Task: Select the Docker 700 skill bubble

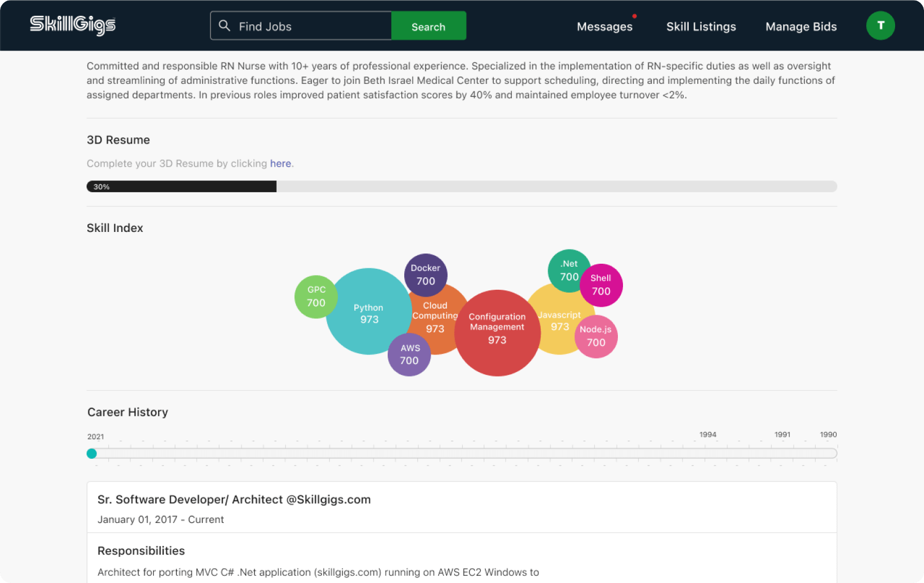Action: point(426,274)
